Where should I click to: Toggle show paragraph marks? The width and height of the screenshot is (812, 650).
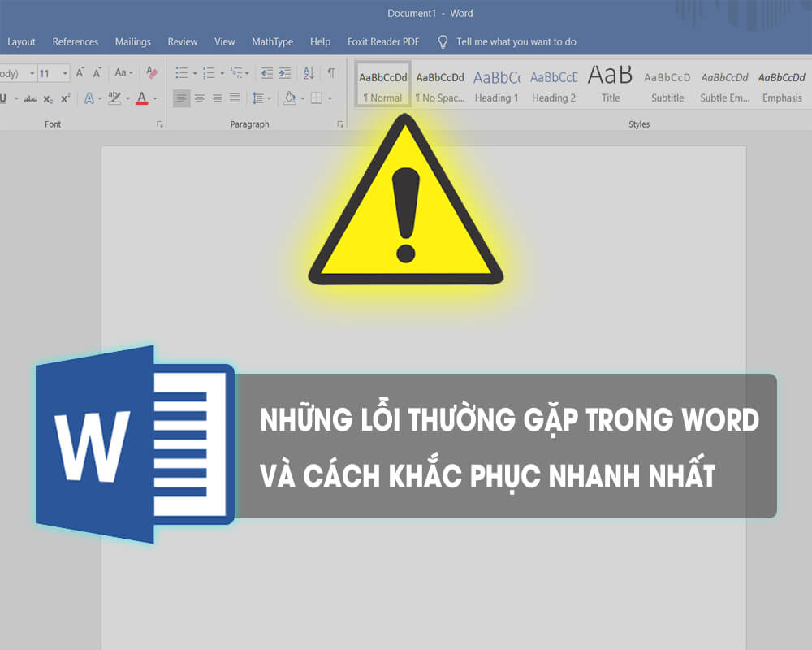(331, 72)
